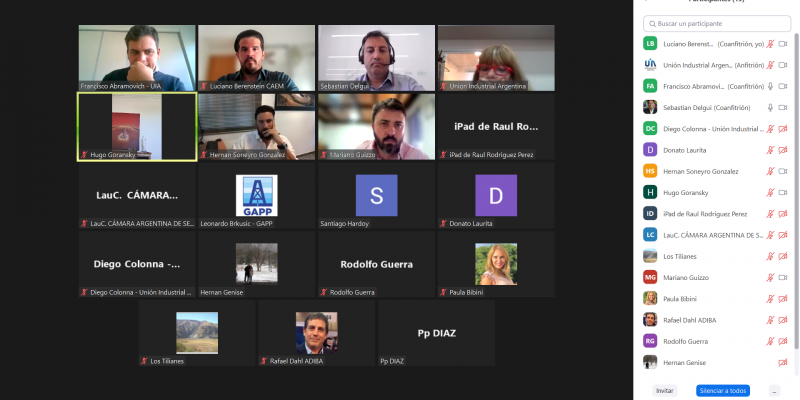
Task: Click muted mic icon for Hernan Soneyro Gonzalez row
Action: (x=770, y=171)
